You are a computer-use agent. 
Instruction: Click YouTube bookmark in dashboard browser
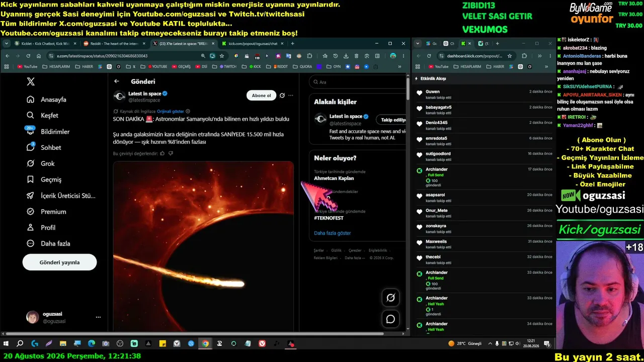(438, 66)
